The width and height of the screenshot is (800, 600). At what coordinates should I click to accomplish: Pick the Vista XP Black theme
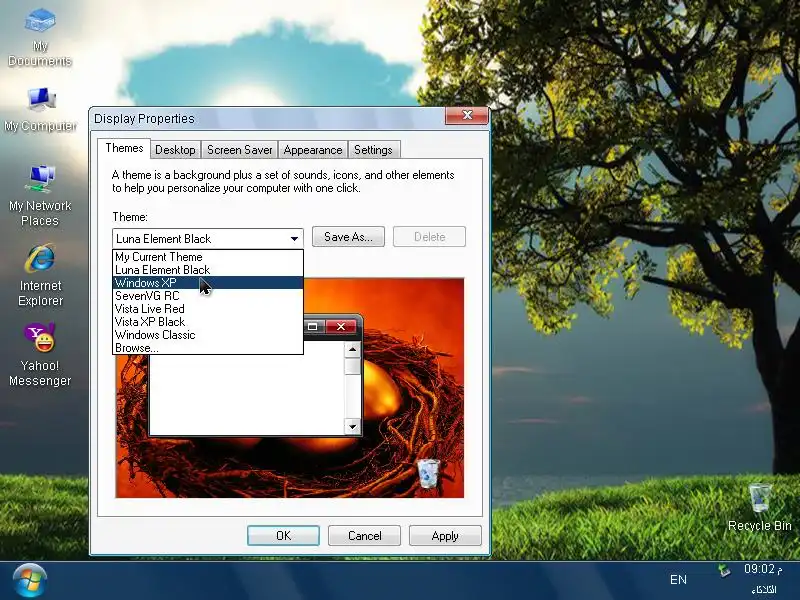pos(208,322)
